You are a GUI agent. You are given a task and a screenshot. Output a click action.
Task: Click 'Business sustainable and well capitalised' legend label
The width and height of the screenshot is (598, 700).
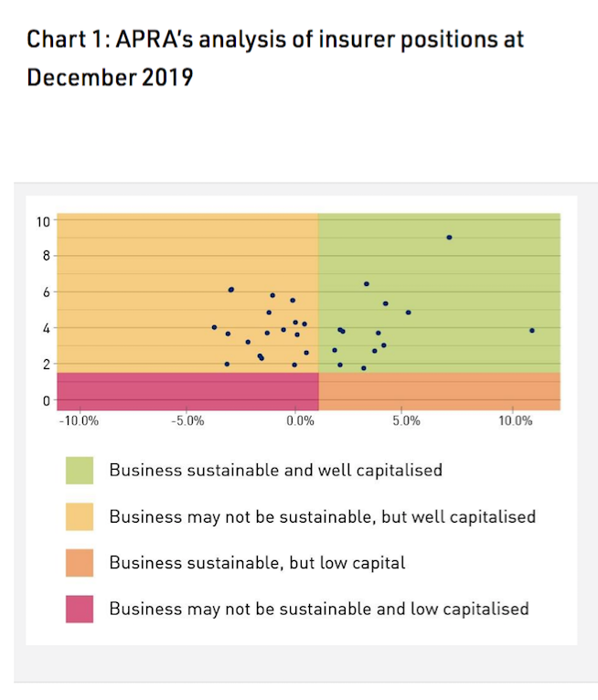coord(275,471)
